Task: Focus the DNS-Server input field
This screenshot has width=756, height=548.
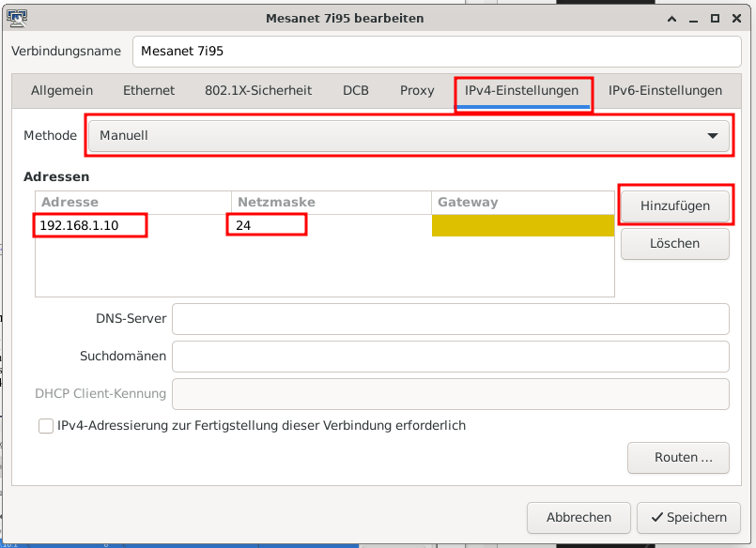Action: (x=451, y=319)
